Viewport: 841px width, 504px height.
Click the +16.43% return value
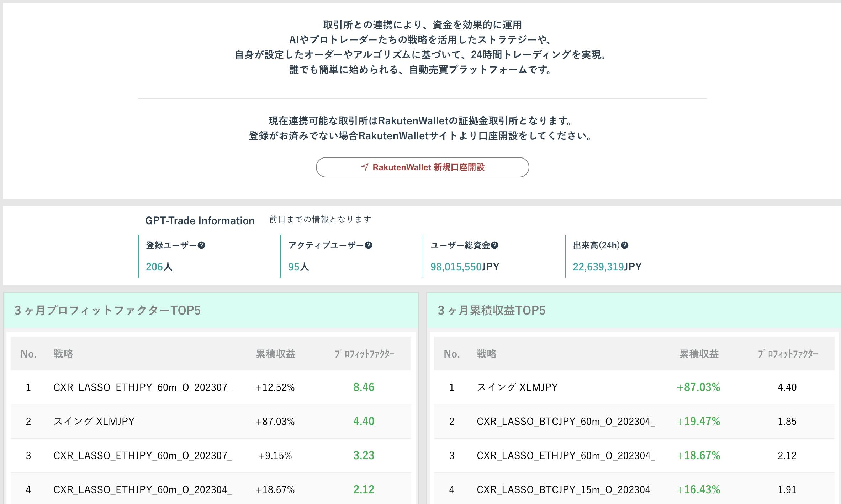pyautogui.click(x=698, y=489)
